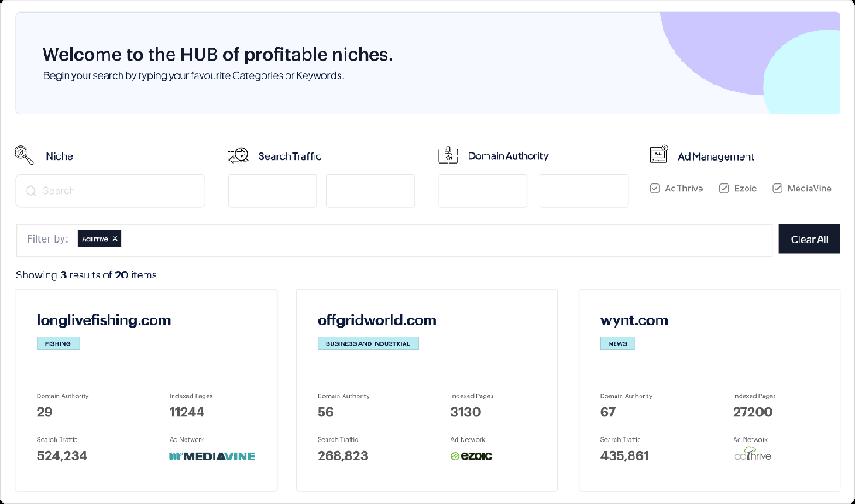
Task: Click the minimum Search Traffic field
Action: [272, 190]
